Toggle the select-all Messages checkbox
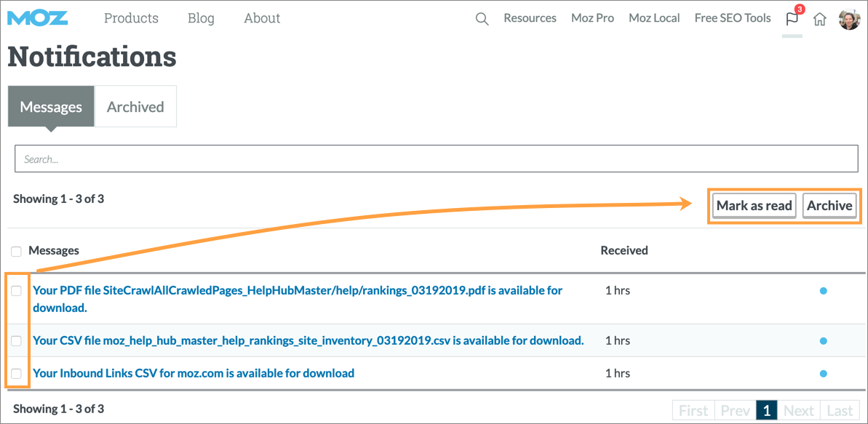The image size is (868, 424). [16, 251]
